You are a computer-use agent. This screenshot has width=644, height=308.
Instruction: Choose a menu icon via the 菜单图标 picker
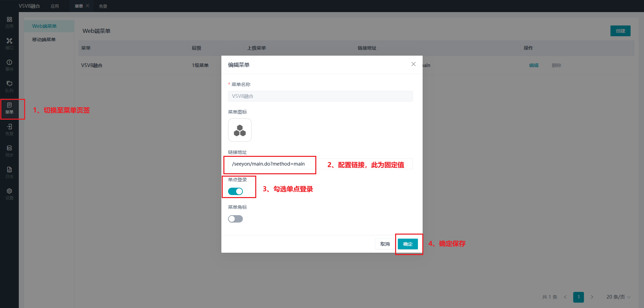coord(240,130)
